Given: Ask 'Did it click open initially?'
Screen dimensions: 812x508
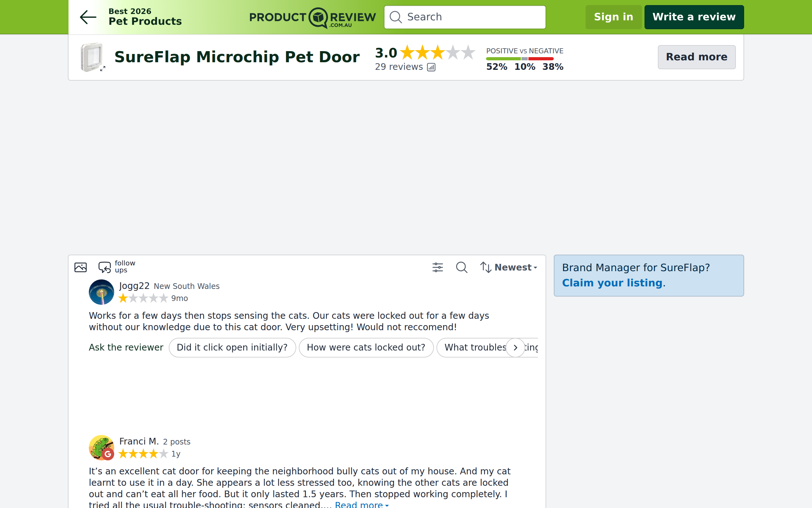Looking at the screenshot, I should point(232,347).
